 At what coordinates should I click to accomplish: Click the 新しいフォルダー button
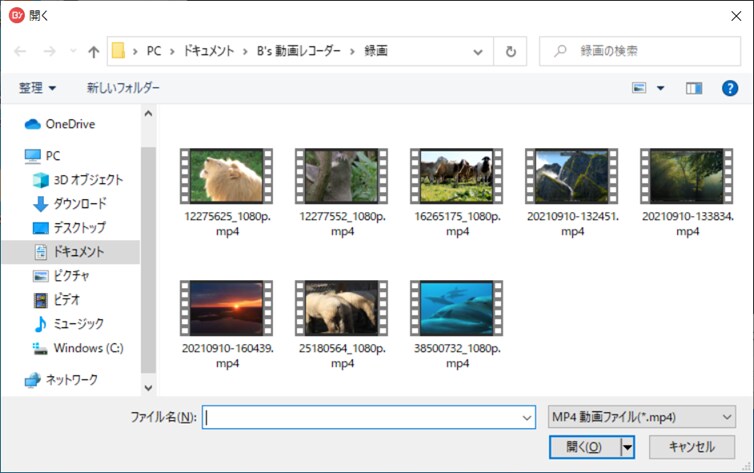pyautogui.click(x=123, y=88)
